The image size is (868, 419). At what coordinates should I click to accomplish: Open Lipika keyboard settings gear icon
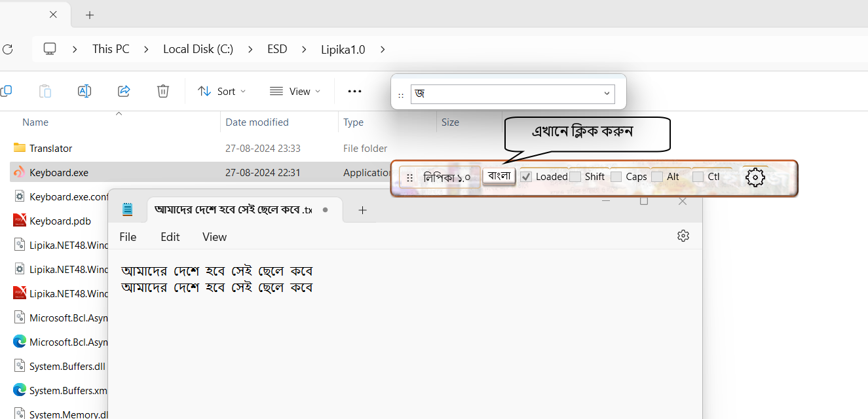[x=755, y=177]
